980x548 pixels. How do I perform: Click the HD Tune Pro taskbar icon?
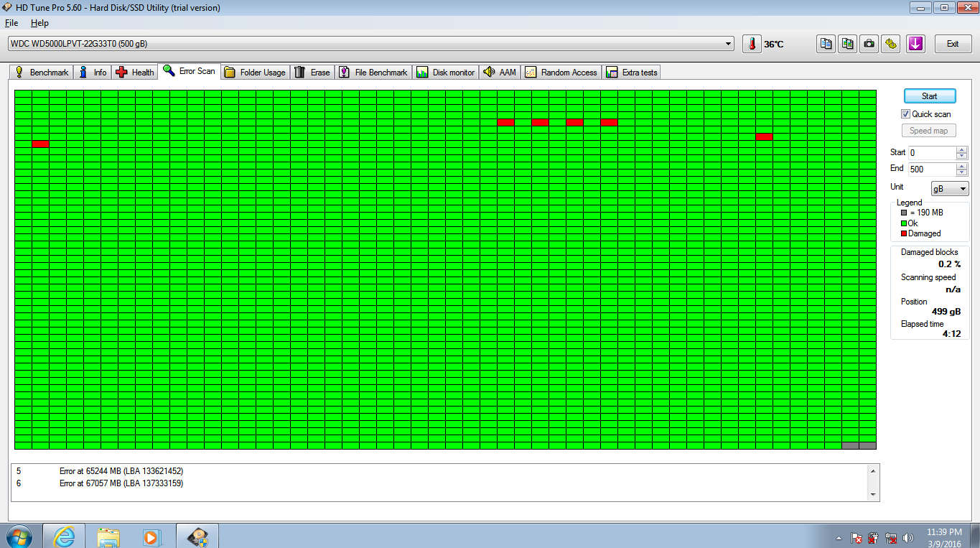click(197, 537)
